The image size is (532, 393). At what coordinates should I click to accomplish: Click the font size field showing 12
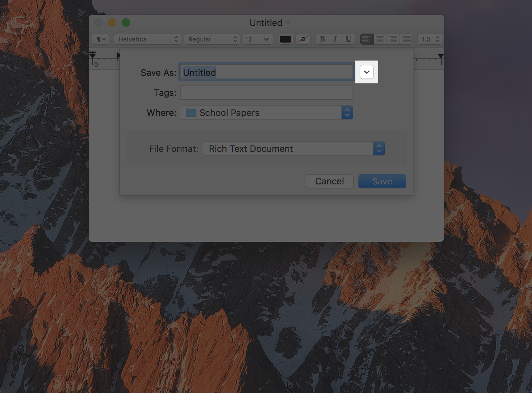click(x=251, y=39)
